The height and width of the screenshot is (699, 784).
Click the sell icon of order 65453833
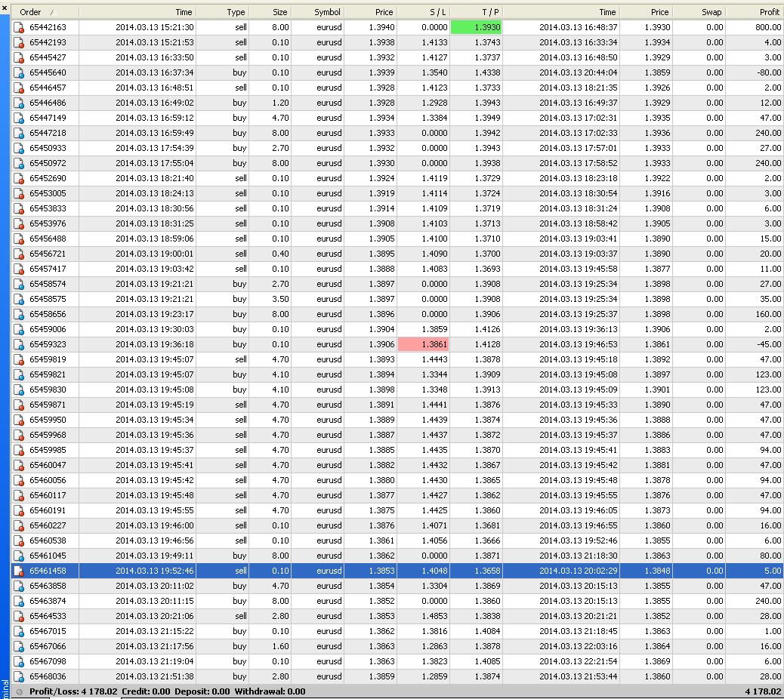pos(18,209)
